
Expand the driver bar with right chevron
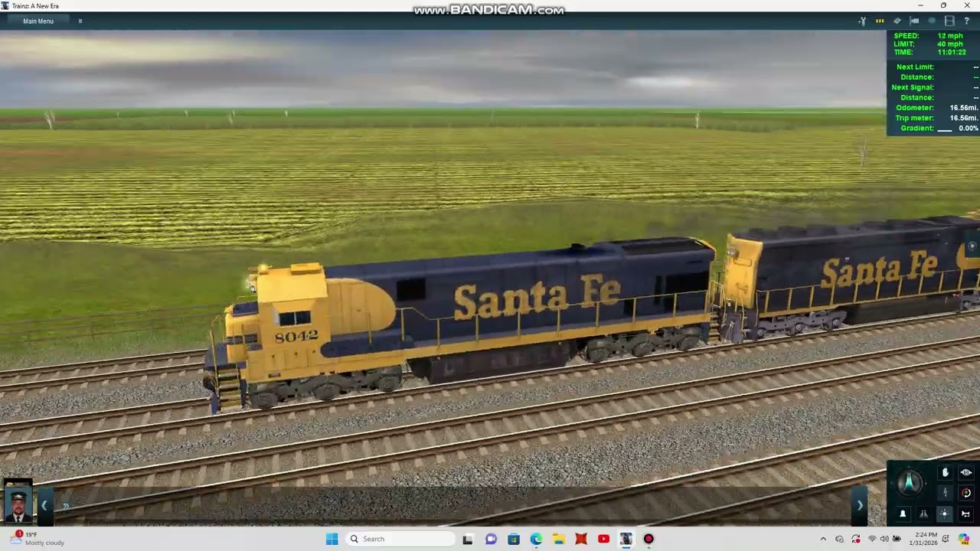point(860,505)
